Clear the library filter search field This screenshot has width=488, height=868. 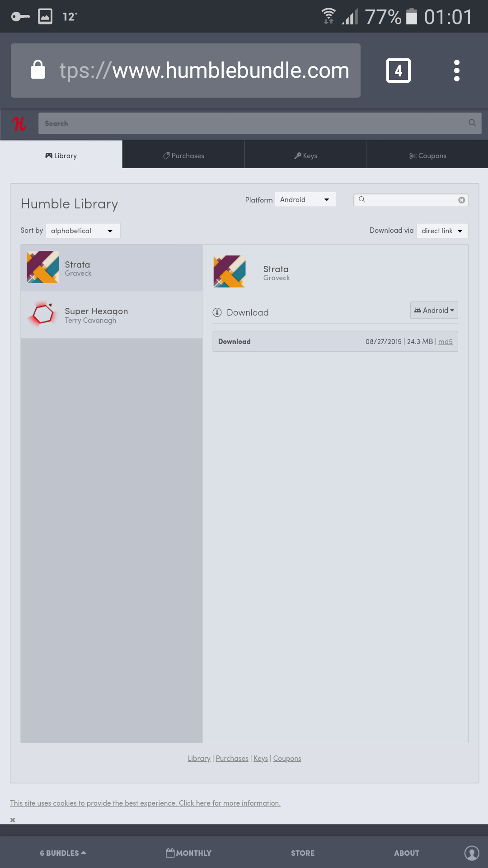coord(461,200)
